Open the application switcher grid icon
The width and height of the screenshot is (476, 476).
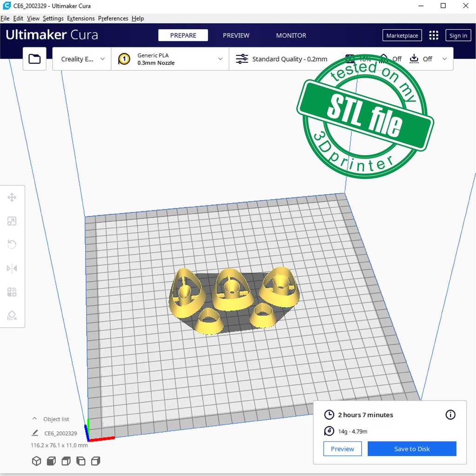pyautogui.click(x=434, y=35)
